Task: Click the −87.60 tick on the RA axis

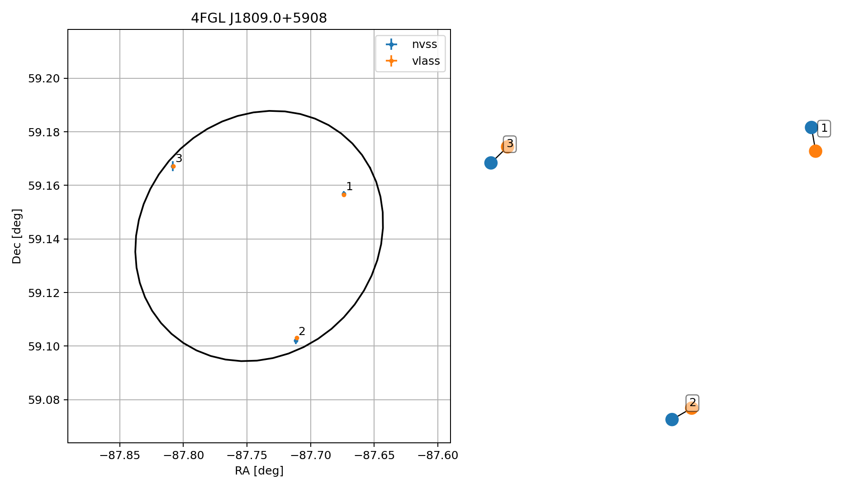Action: 438,455
